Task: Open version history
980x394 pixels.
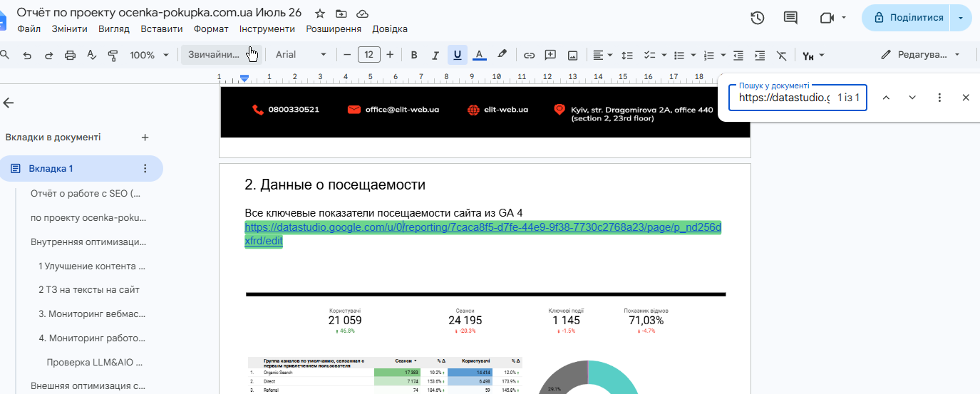Action: [758, 18]
